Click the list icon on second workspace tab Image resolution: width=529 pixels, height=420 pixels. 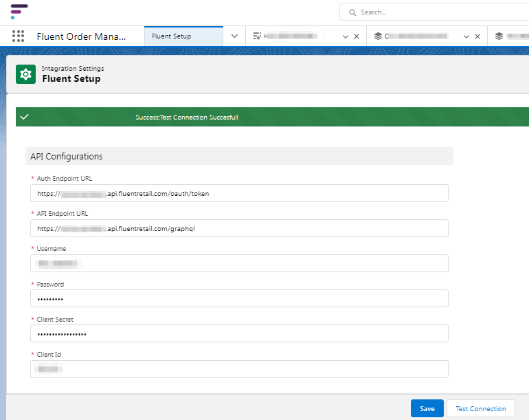point(257,36)
